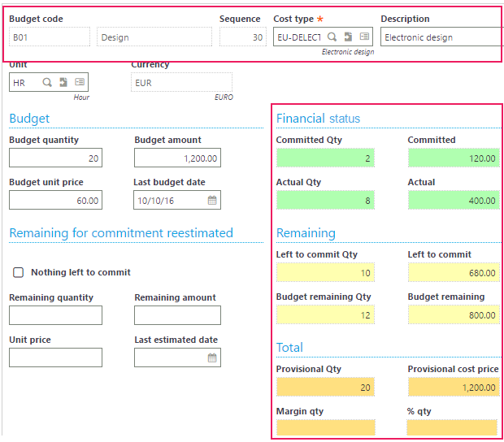Click the Budget quantity field
This screenshot has height=442, width=504.
(55, 158)
